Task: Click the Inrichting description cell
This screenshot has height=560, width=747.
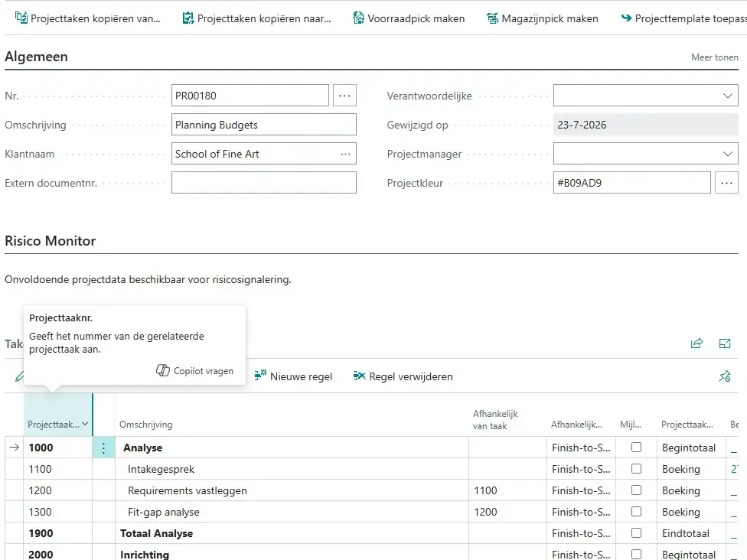Action: click(292, 553)
